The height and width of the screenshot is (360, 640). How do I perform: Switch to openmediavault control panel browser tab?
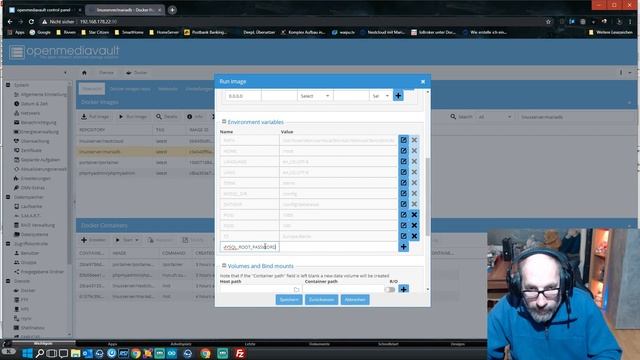[x=43, y=10]
